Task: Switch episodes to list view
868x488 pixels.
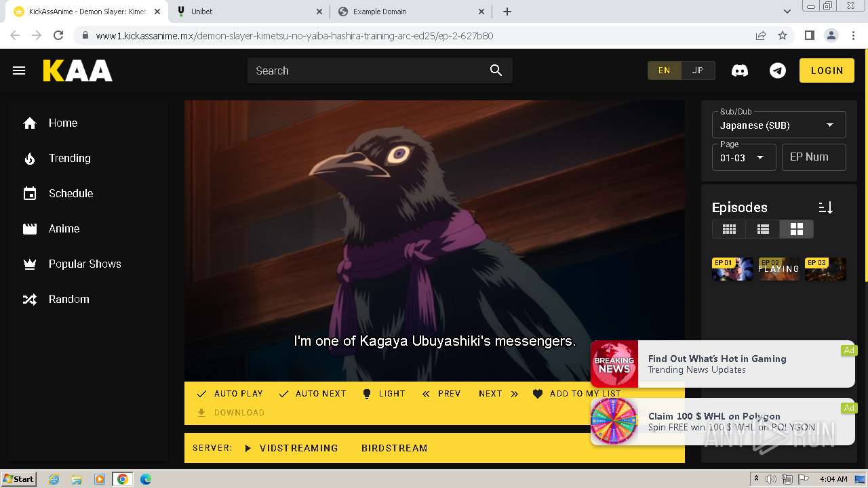Action: (763, 229)
